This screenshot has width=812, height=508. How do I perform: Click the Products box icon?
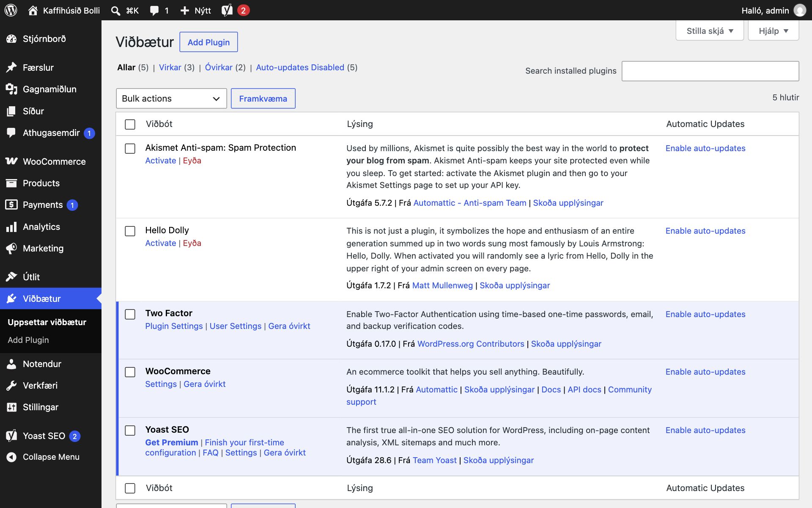[x=11, y=183]
